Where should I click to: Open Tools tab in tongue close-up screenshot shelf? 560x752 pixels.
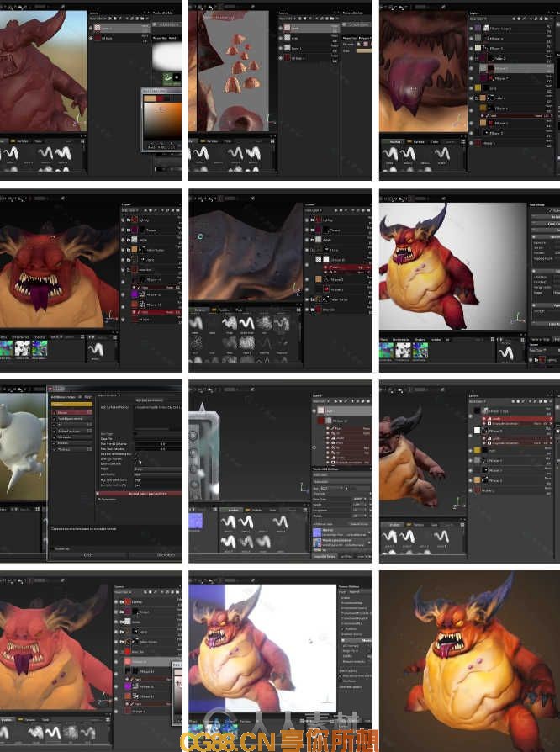click(x=436, y=141)
